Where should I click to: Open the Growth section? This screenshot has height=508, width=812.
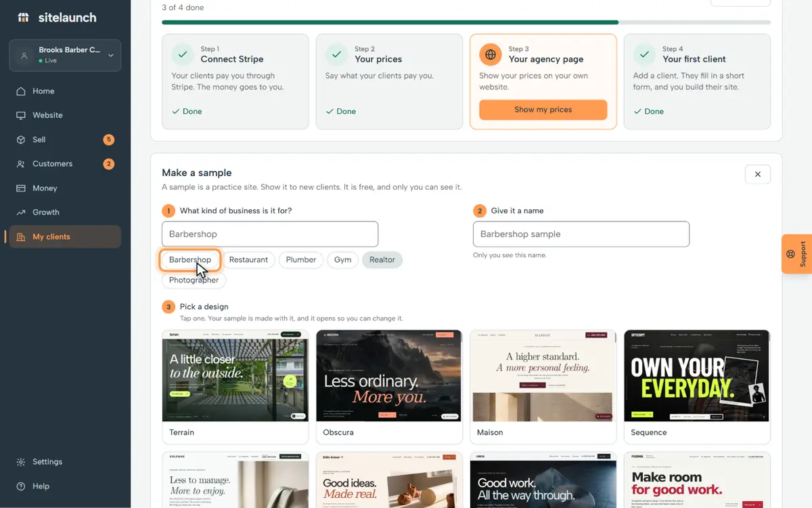pos(65,212)
